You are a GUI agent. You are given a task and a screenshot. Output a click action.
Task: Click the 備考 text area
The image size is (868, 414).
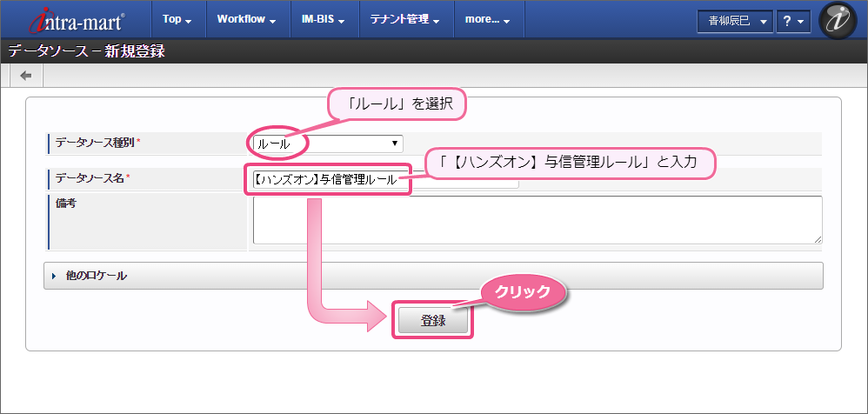click(537, 220)
